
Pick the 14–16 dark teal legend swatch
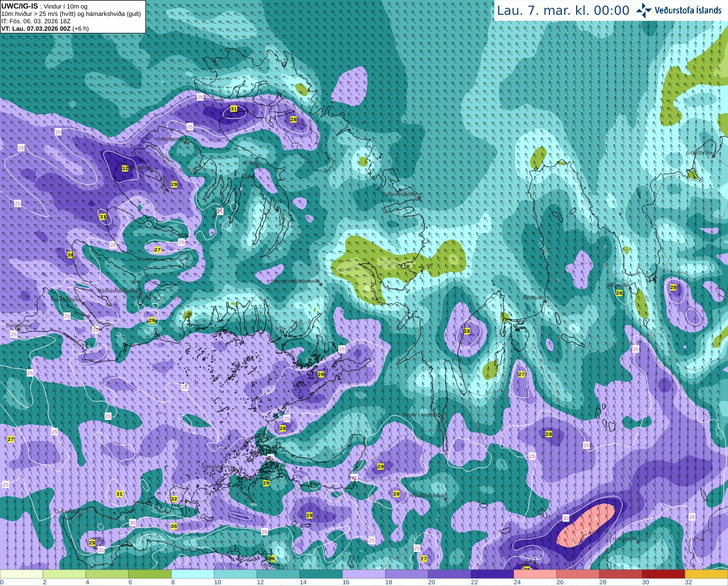click(321, 574)
